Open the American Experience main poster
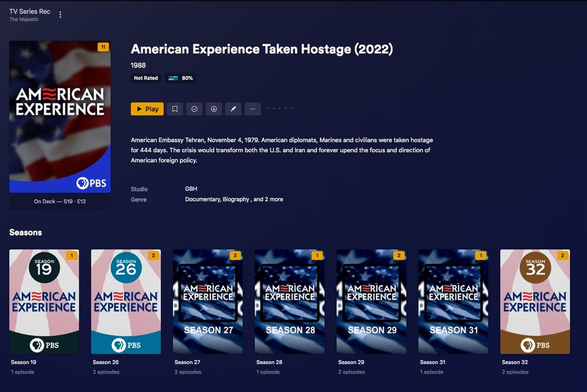 pos(60,117)
